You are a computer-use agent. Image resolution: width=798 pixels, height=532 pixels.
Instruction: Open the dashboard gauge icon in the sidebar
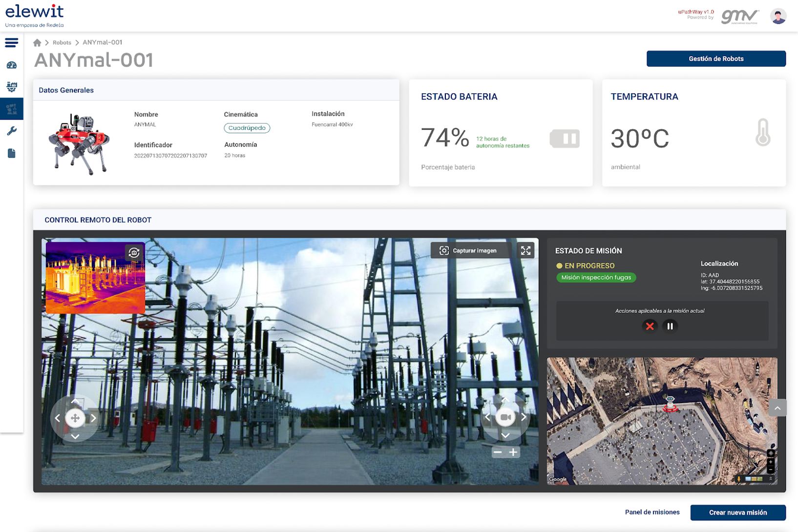(11, 65)
